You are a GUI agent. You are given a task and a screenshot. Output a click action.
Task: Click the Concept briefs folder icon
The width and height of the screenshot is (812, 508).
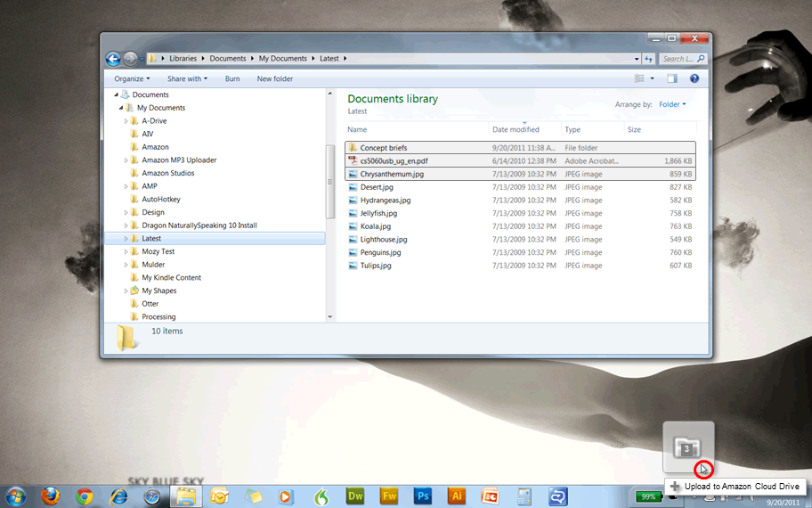[353, 148]
